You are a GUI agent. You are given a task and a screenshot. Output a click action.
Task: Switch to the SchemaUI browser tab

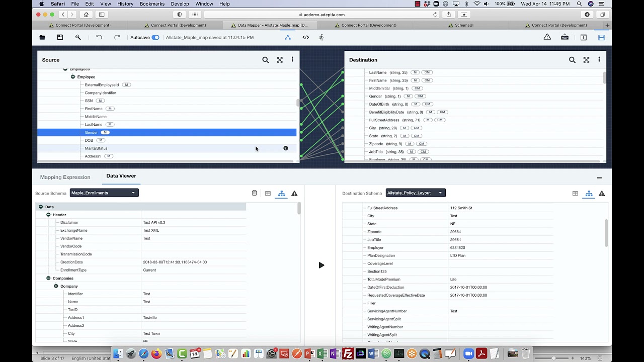(464, 25)
